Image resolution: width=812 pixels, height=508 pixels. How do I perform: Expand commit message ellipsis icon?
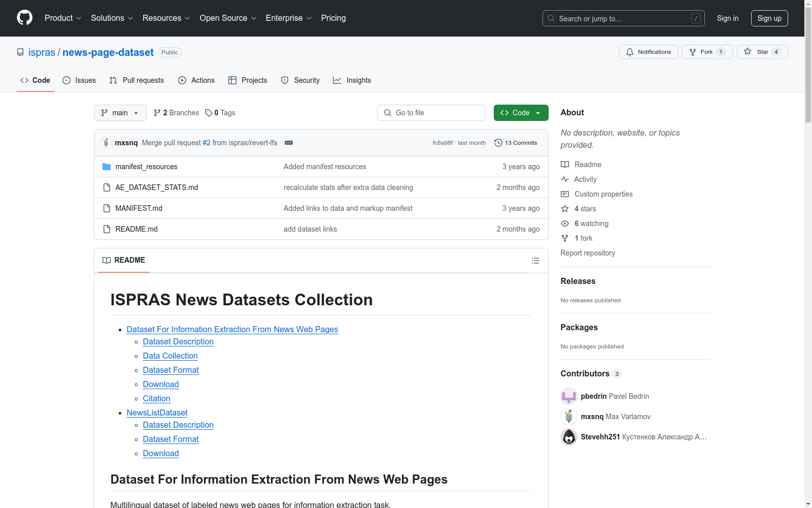click(x=289, y=143)
